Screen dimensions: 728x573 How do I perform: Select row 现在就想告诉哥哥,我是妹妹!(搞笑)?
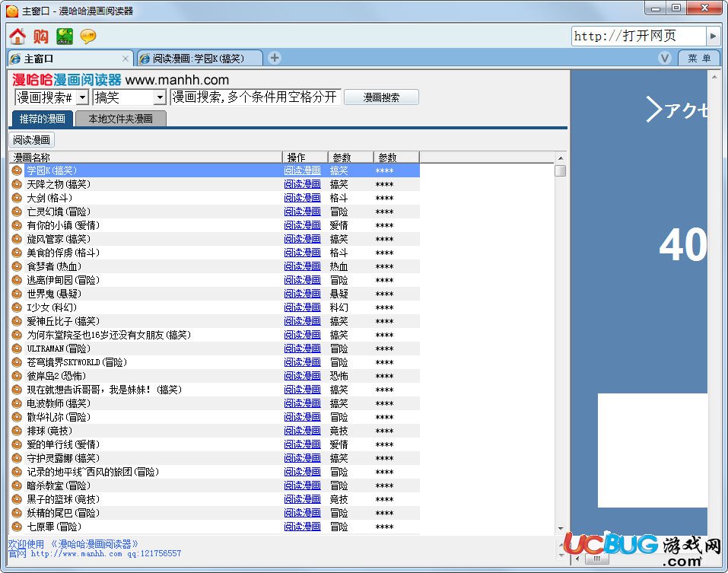tap(215, 390)
